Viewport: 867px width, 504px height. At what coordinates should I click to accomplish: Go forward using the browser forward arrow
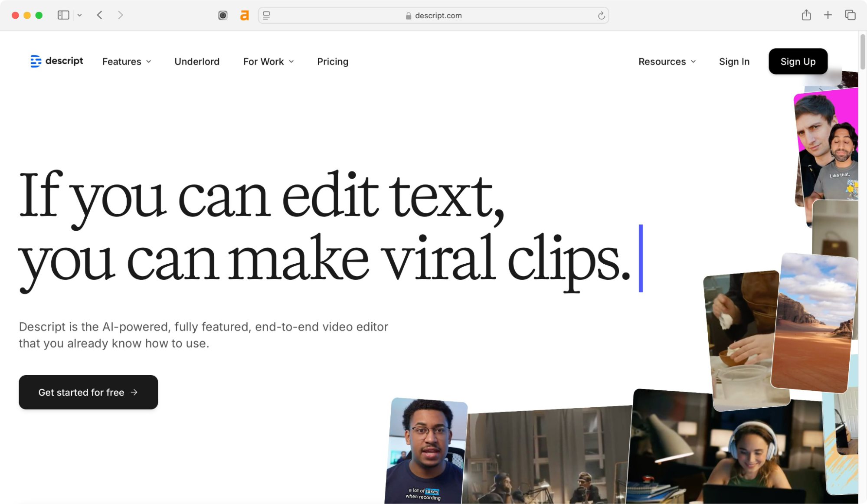[120, 15]
